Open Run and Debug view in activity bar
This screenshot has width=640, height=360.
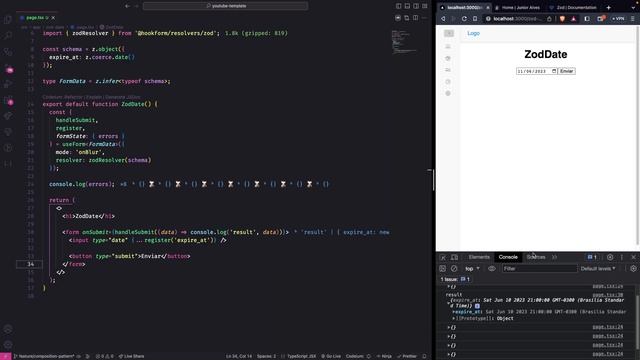tap(8, 84)
